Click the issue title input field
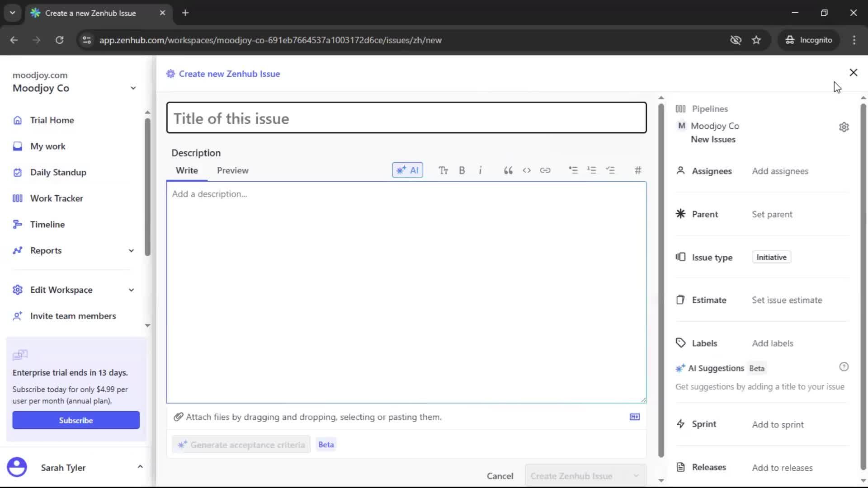This screenshot has width=868, height=488. [x=406, y=118]
